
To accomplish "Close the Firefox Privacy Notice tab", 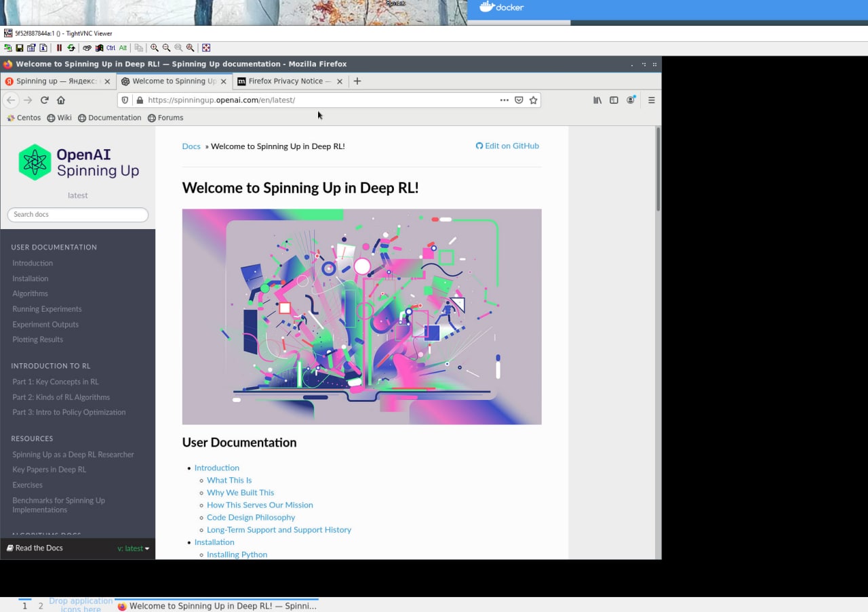I will coord(339,81).
